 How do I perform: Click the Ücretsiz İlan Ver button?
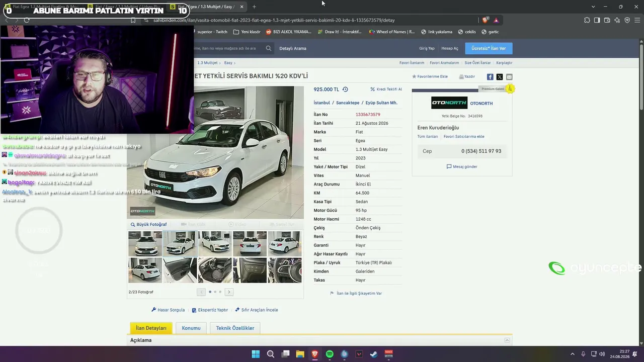click(x=489, y=48)
